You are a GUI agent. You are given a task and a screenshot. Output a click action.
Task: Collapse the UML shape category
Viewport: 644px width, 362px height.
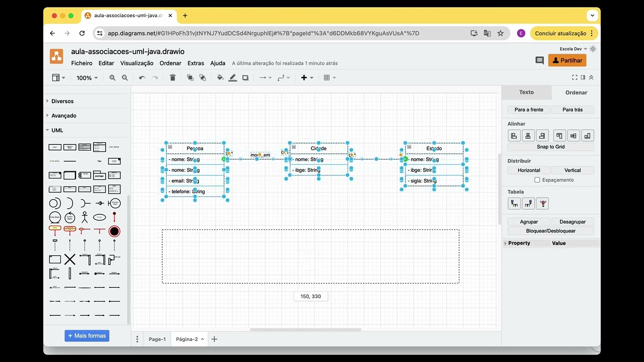(x=57, y=130)
